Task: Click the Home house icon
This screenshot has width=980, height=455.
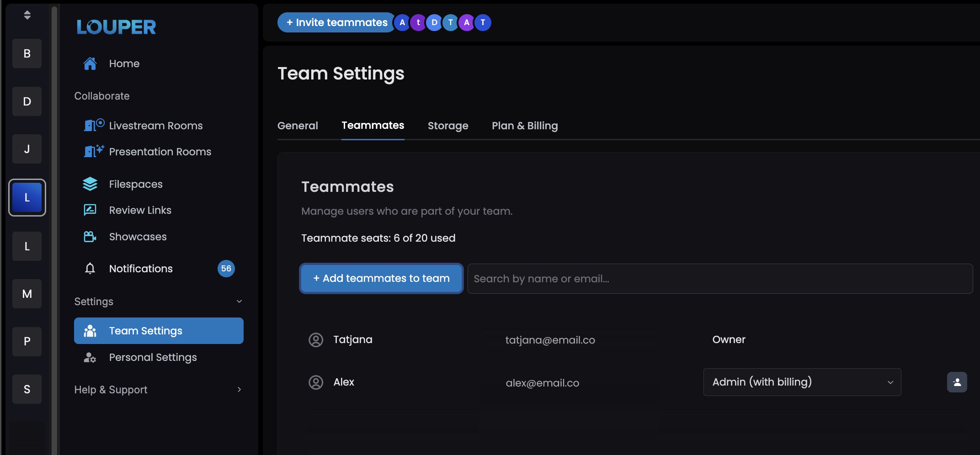Action: point(90,63)
